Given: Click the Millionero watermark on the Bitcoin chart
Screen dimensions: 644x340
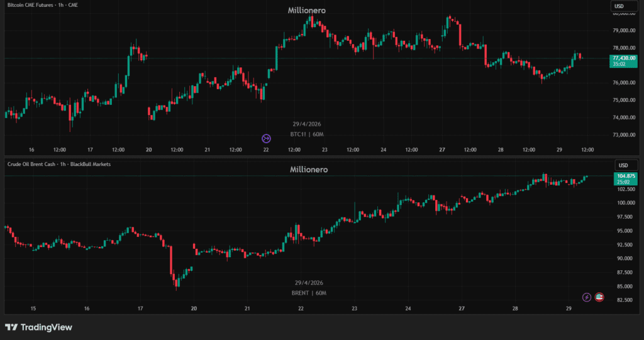Looking at the screenshot, I should (307, 11).
